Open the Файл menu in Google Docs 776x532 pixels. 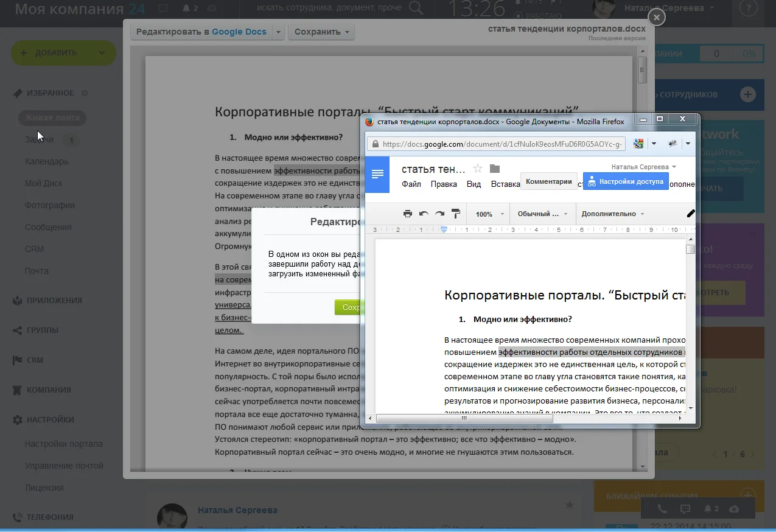tap(411, 184)
